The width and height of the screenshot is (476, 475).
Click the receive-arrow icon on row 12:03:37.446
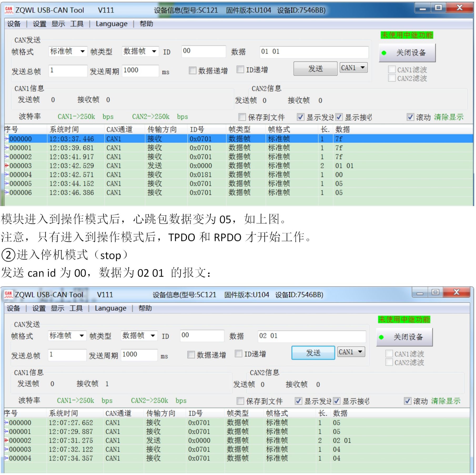pyautogui.click(x=6, y=139)
